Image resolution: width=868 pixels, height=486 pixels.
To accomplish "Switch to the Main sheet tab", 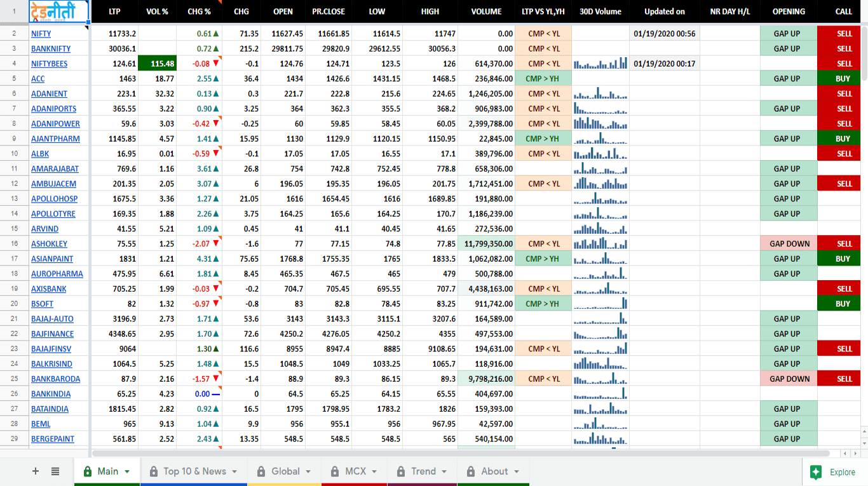I will [107, 471].
